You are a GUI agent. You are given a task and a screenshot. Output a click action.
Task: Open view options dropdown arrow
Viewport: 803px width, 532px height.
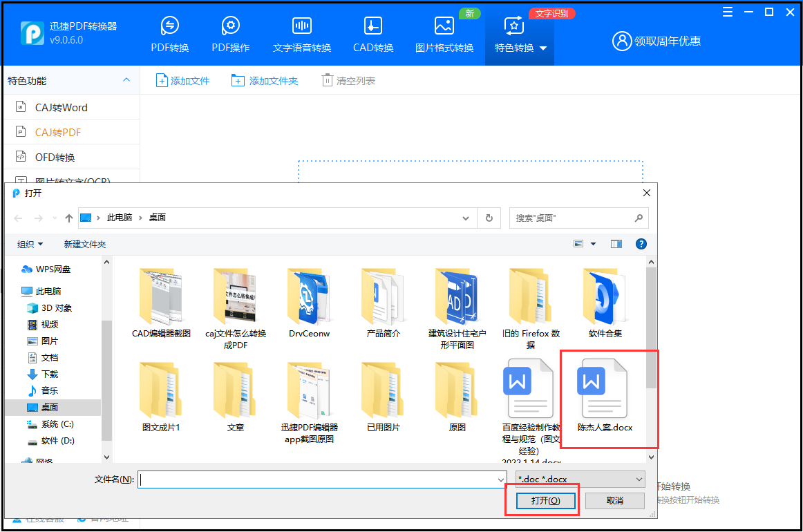pos(593,244)
